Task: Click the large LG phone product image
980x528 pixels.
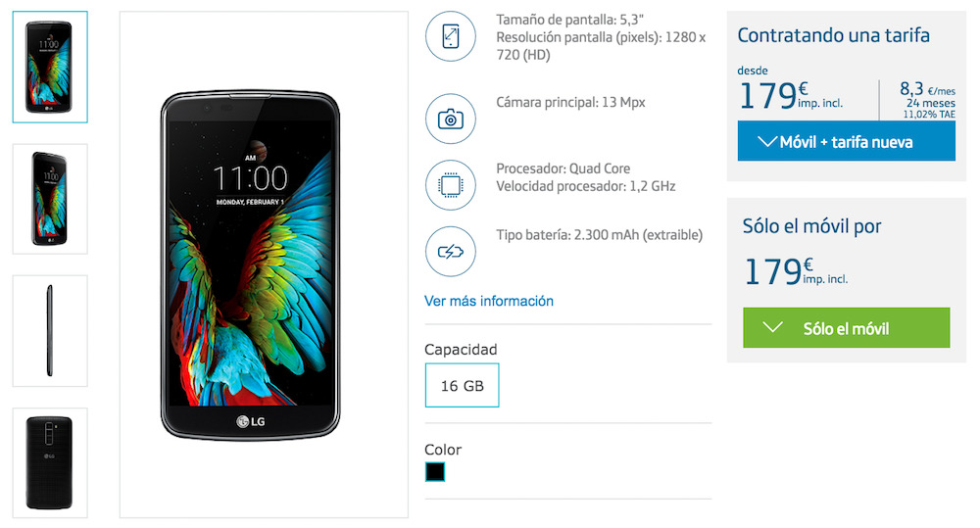Action: click(x=251, y=264)
